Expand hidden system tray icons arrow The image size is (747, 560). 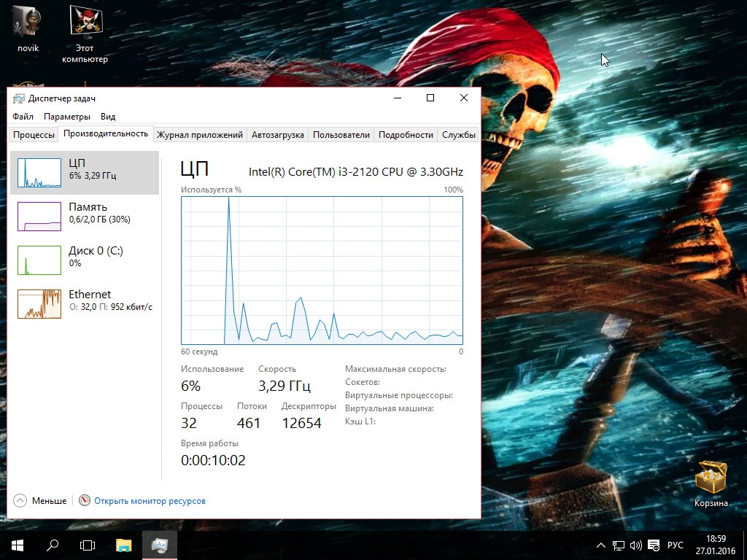601,545
